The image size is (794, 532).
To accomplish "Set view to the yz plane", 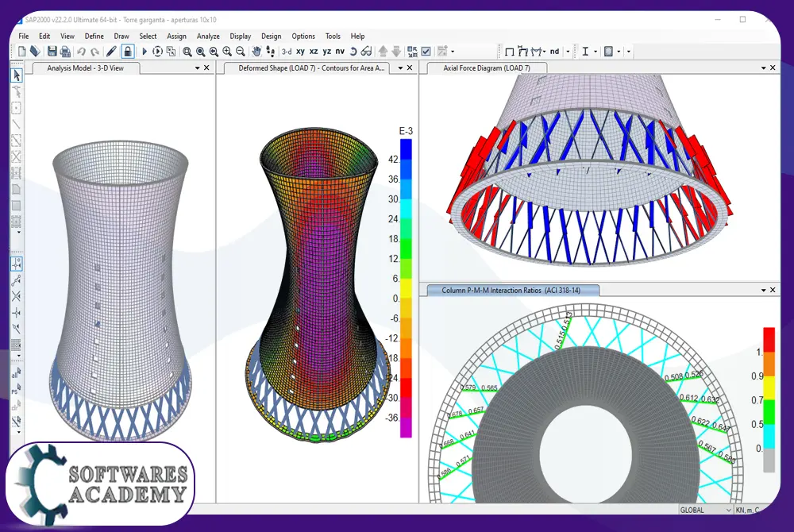I will click(x=326, y=51).
